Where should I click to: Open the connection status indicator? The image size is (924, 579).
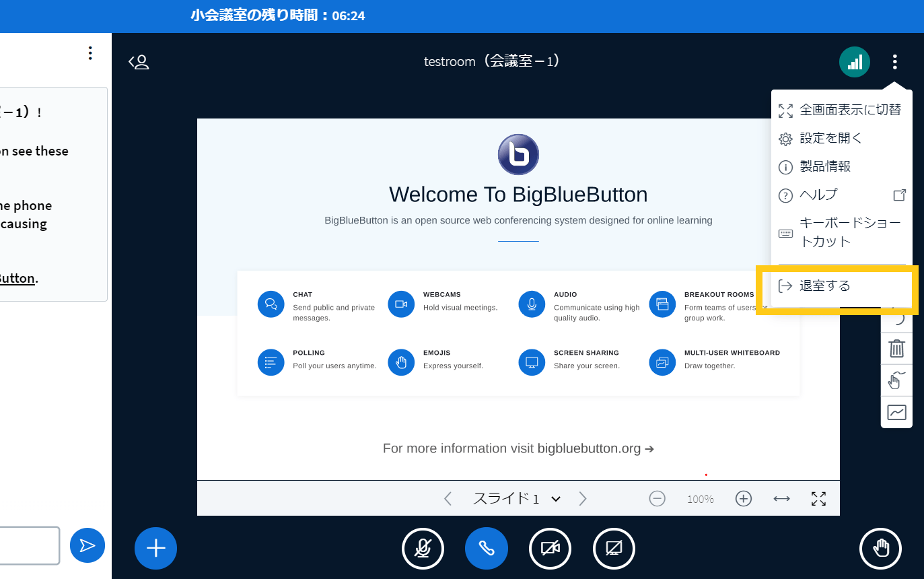pyautogui.click(x=855, y=62)
